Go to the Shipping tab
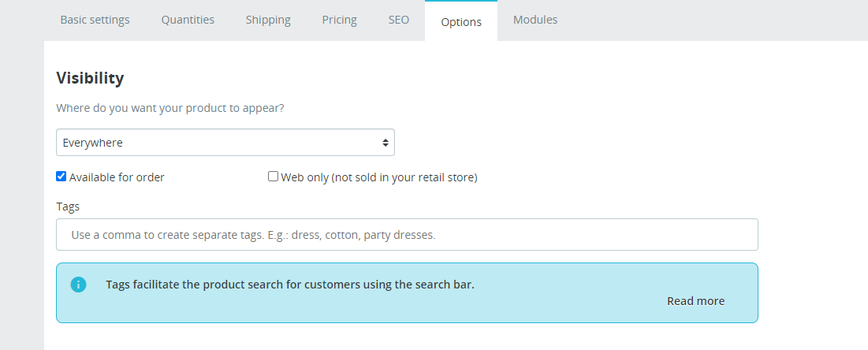Viewport: 868px width, 350px height. [268, 20]
